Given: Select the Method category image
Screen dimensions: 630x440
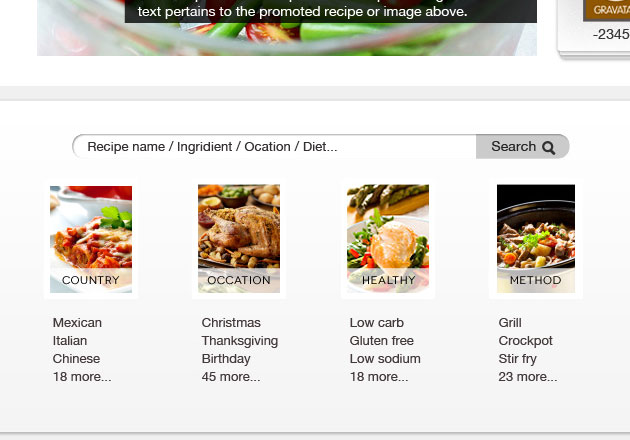Looking at the screenshot, I should (536, 239).
